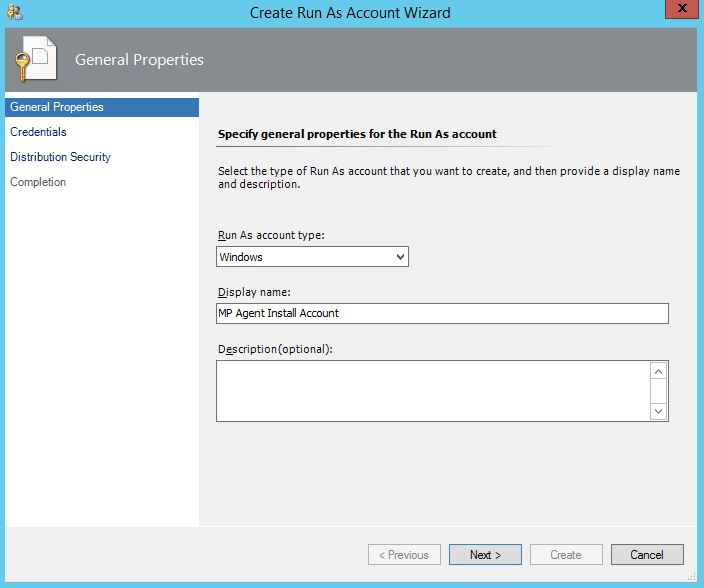Open the Distribution Security step
The width and height of the screenshot is (704, 588).
pos(60,157)
